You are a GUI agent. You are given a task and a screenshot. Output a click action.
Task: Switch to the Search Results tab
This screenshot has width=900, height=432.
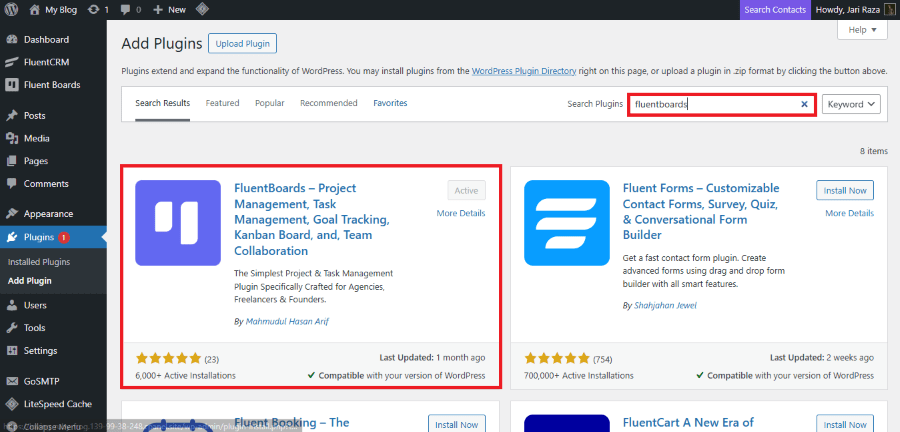[x=162, y=103]
